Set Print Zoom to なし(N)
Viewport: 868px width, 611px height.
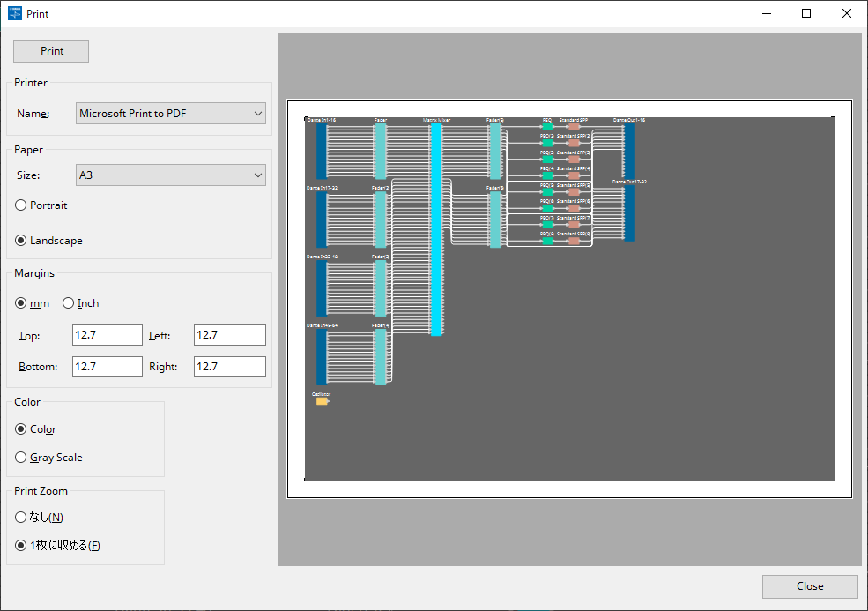click(x=21, y=518)
